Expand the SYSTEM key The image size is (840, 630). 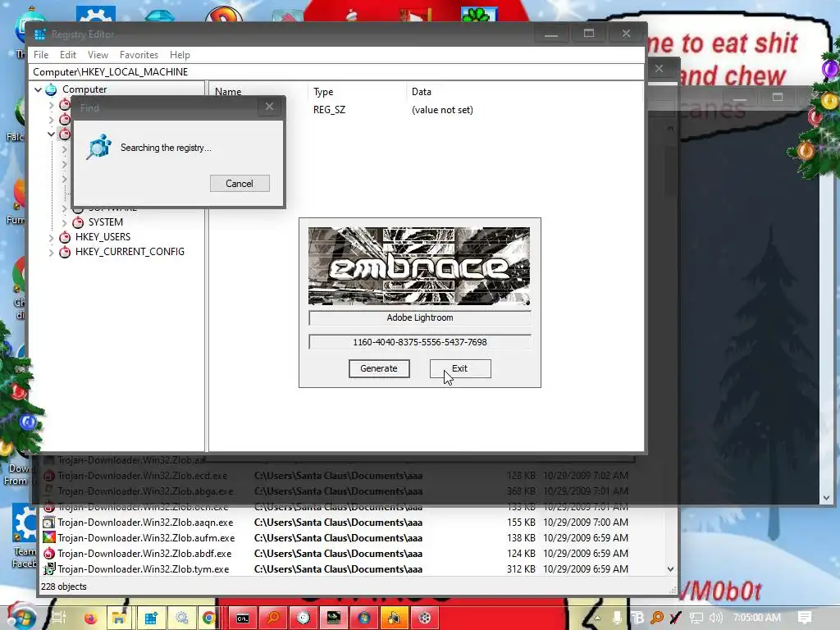click(64, 222)
